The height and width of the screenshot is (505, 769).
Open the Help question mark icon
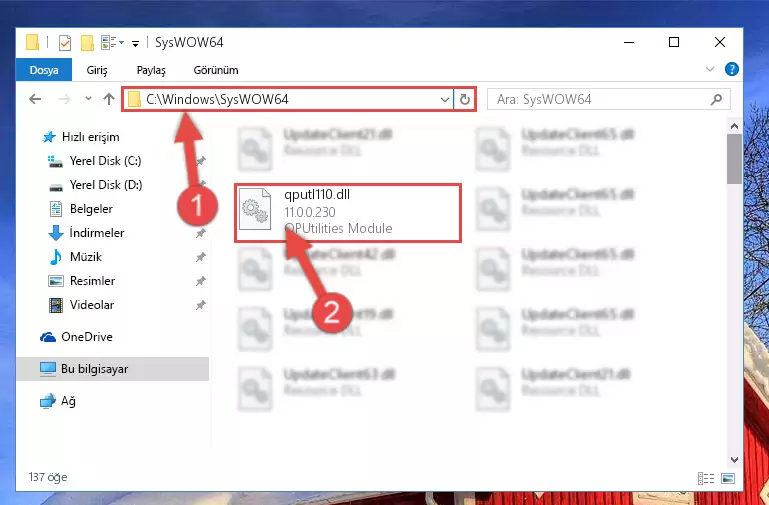tap(731, 69)
